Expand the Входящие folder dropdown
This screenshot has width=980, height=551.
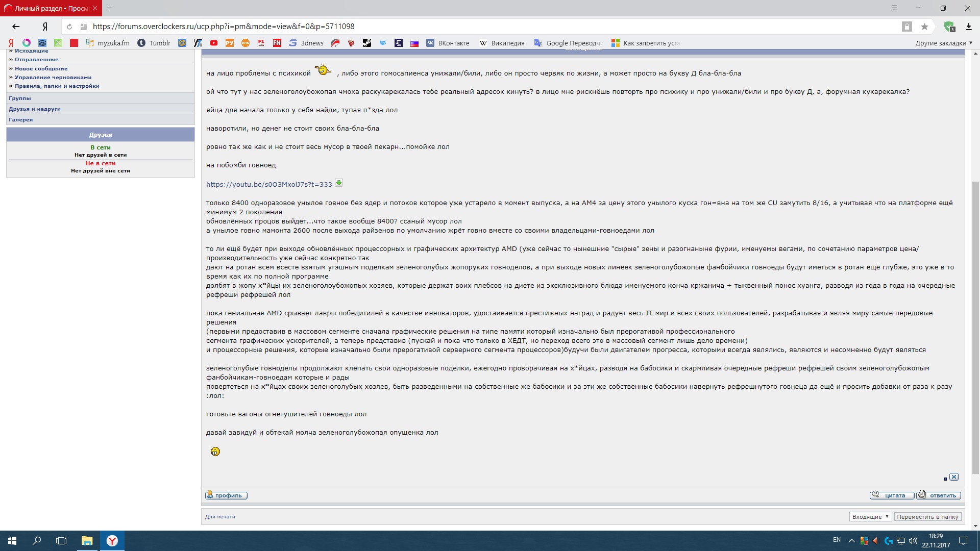tap(870, 516)
